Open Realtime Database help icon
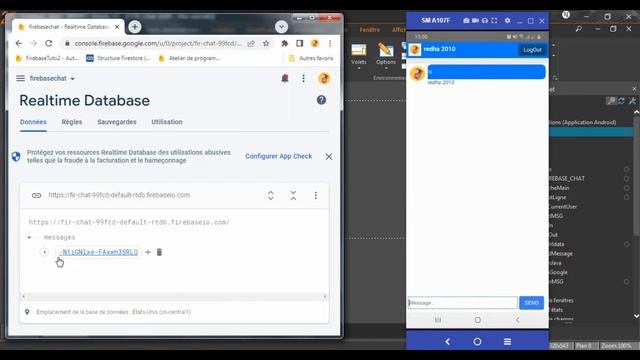Image resolution: width=640 pixels, height=360 pixels. pyautogui.click(x=321, y=100)
